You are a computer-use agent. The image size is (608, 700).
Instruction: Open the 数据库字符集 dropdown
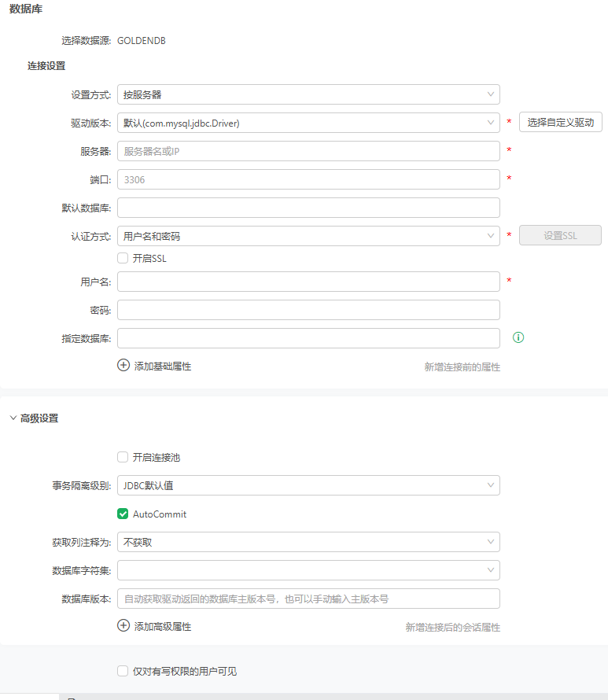click(x=308, y=570)
